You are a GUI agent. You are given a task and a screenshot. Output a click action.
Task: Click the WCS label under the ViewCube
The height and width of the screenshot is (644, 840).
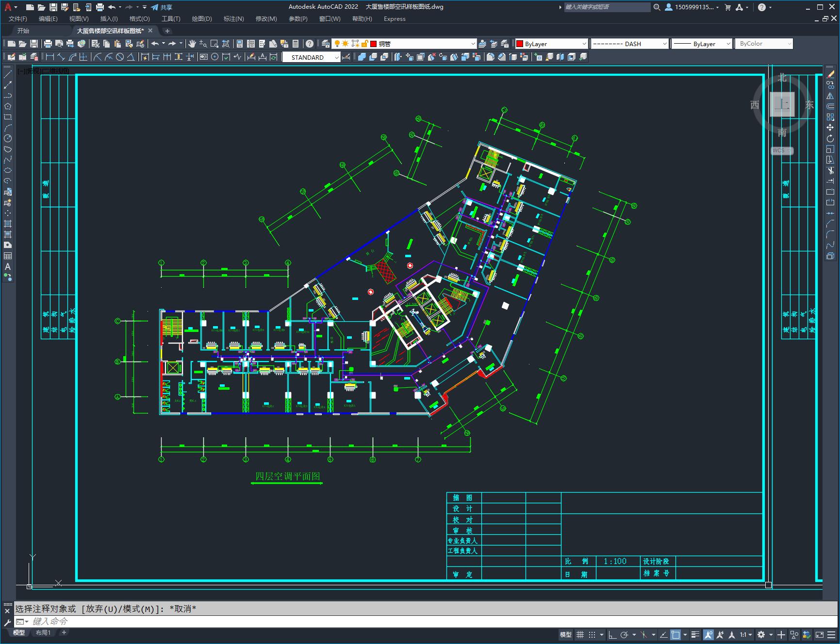(781, 150)
